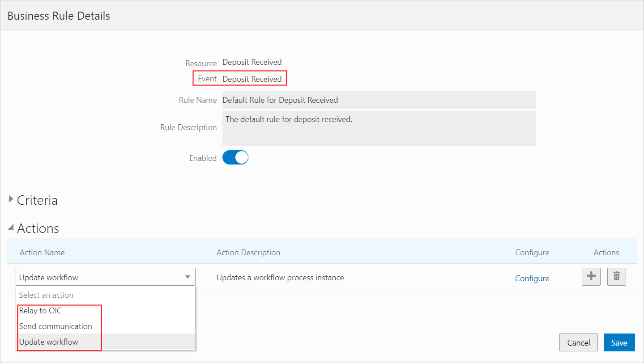Image resolution: width=644 pixels, height=363 pixels.
Task: Click the Configure column header
Action: (x=532, y=253)
